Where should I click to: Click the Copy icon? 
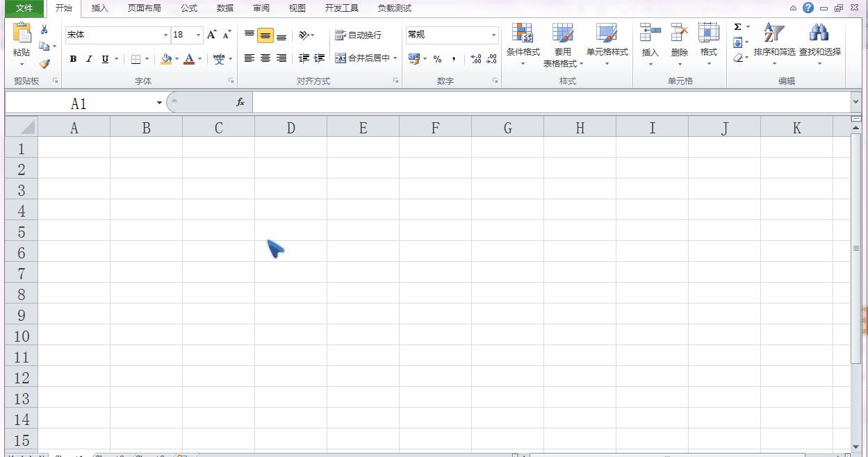pyautogui.click(x=44, y=47)
